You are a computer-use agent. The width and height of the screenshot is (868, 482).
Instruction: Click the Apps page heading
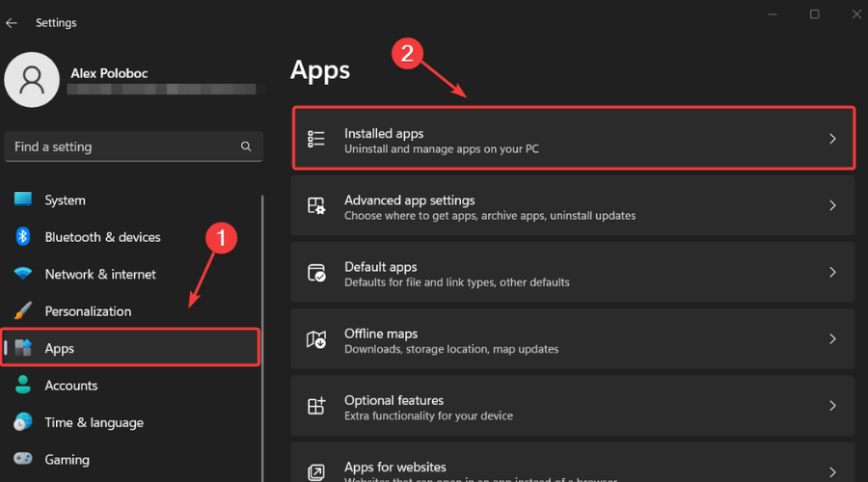[320, 70]
